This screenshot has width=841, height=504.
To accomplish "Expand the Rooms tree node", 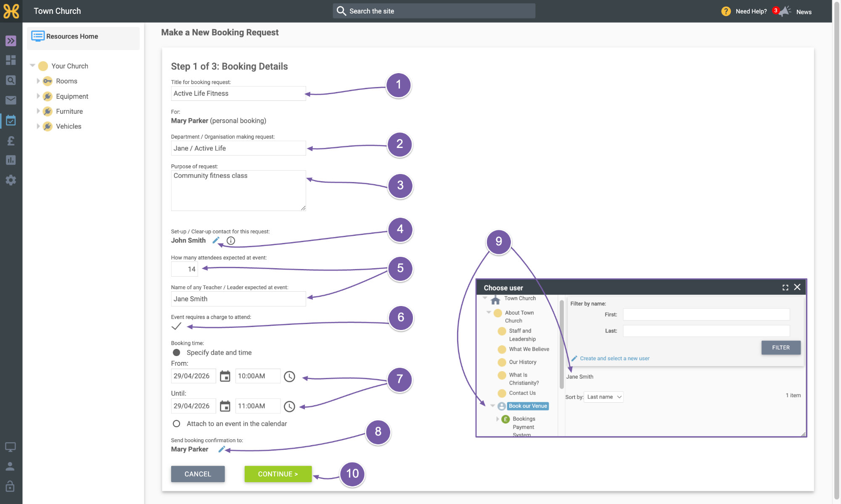I will coord(38,81).
